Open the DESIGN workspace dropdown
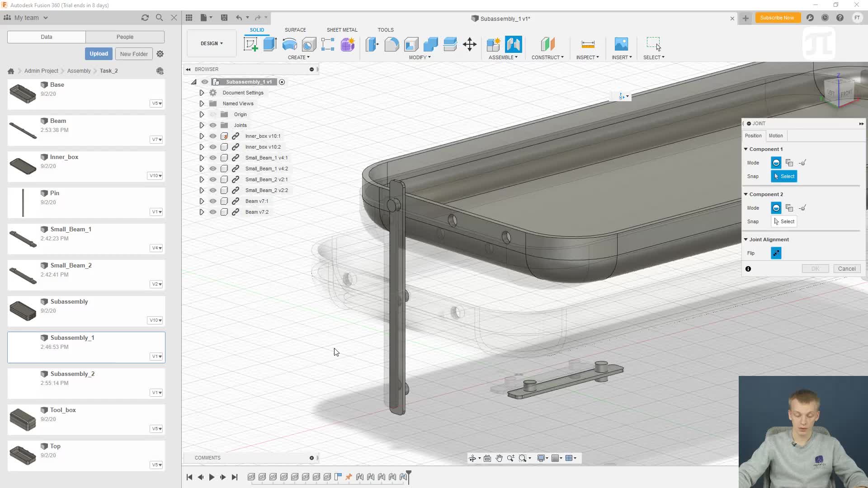This screenshot has height=488, width=868. (x=212, y=43)
